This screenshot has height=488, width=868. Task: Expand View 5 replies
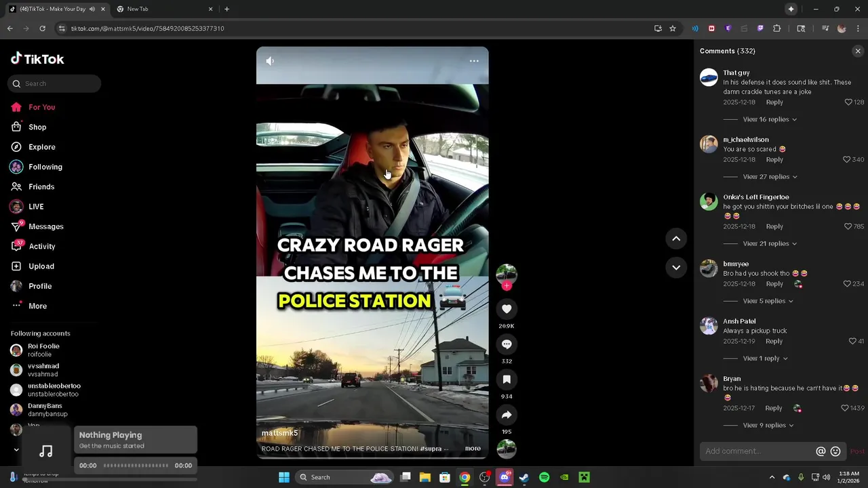[x=768, y=301]
